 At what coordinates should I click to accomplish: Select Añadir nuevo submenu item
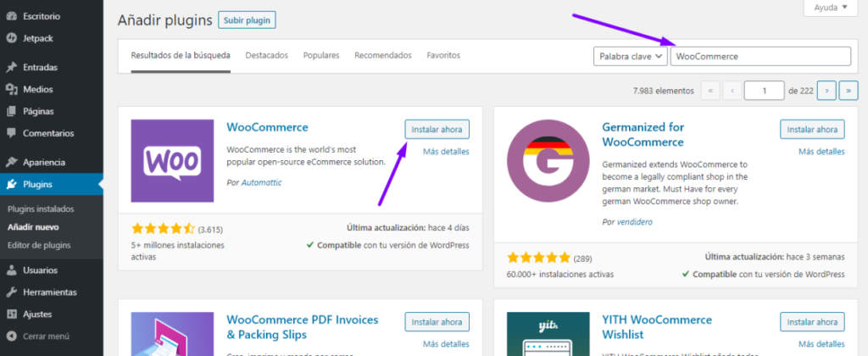[33, 227]
